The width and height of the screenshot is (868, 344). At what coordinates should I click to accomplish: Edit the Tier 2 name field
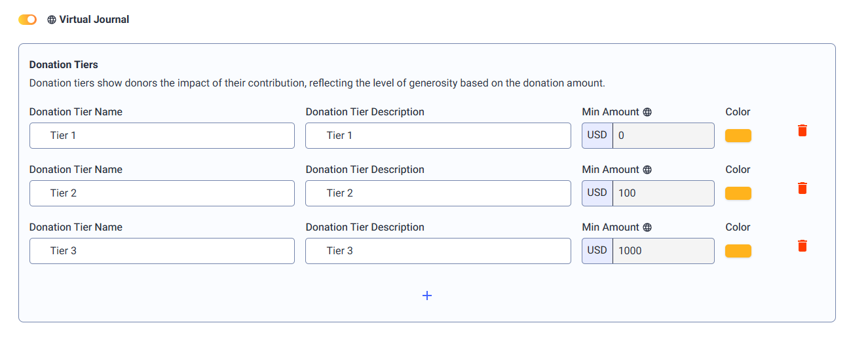(x=162, y=193)
